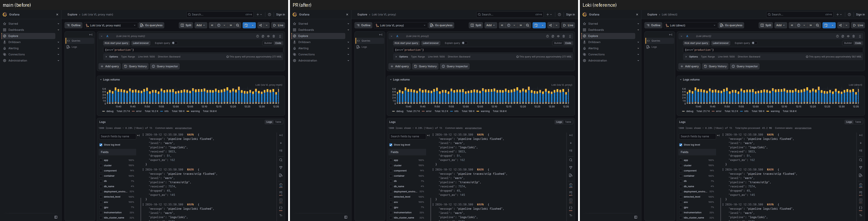Click the refresh run query icon in PR panel

(x=536, y=25)
